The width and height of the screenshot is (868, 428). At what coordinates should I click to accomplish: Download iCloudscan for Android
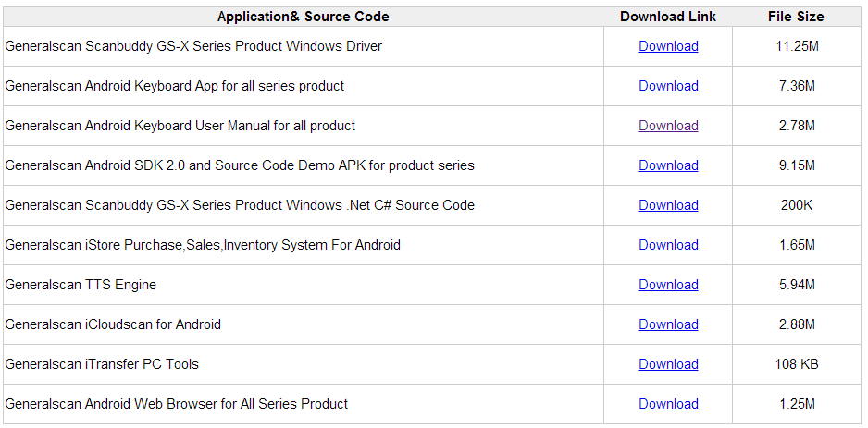click(x=668, y=324)
